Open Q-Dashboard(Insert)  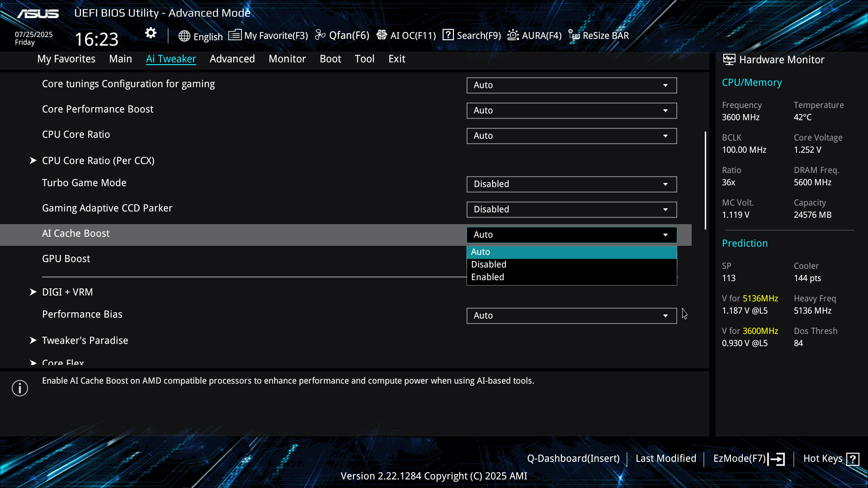(x=573, y=459)
